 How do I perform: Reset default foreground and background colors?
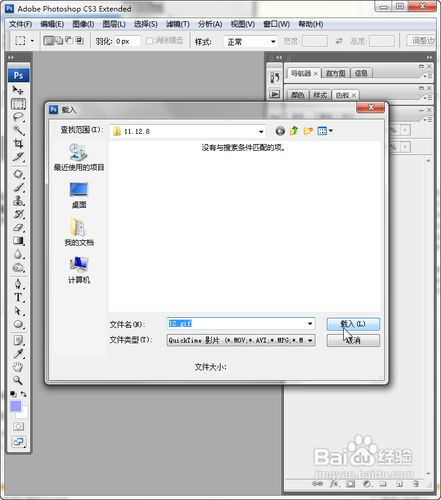[13, 394]
